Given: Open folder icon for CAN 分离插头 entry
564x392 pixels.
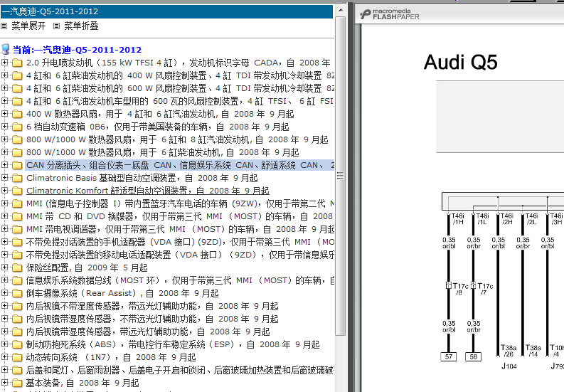Looking at the screenshot, I should 17,165.
